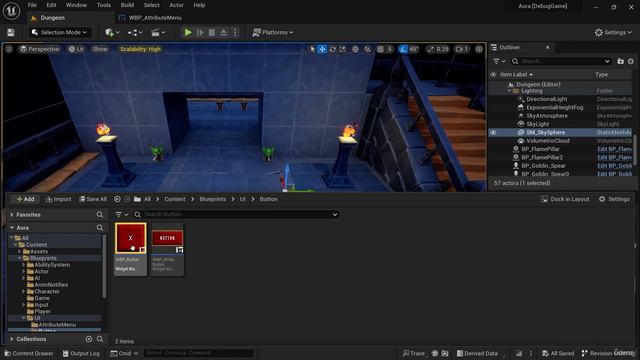Click the Import button

coord(58,199)
